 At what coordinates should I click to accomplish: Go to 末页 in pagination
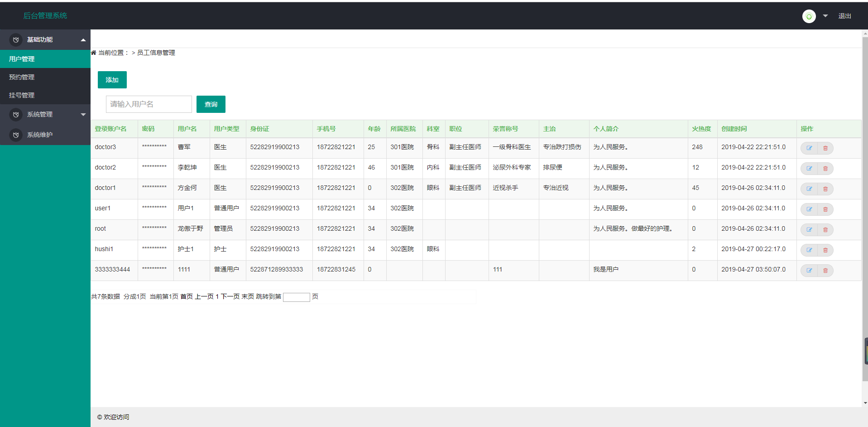248,296
